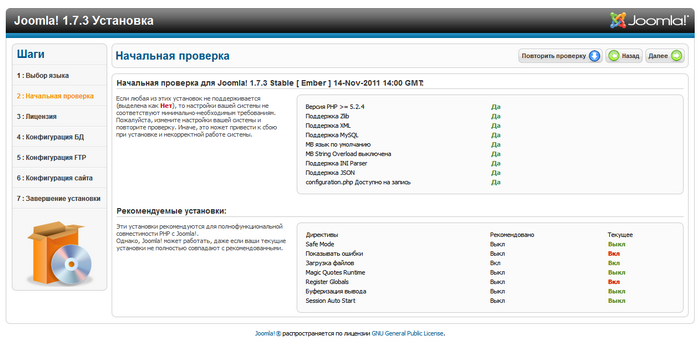This screenshot has height=364, width=700.
Task: Click the 'Текущее' column header
Action: click(x=620, y=234)
